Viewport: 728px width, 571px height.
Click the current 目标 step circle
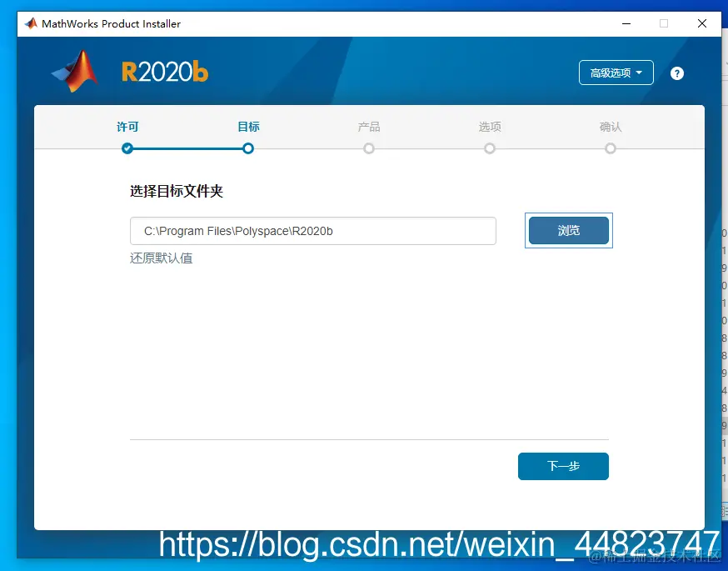coord(248,148)
